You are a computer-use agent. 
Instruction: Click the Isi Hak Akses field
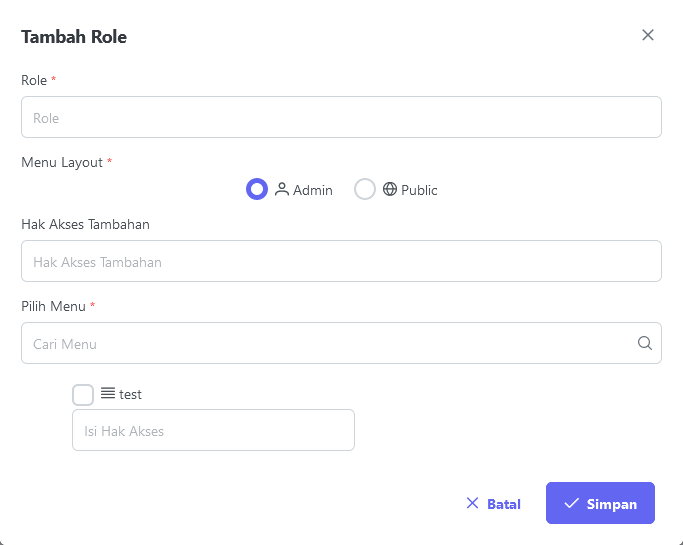tap(213, 430)
